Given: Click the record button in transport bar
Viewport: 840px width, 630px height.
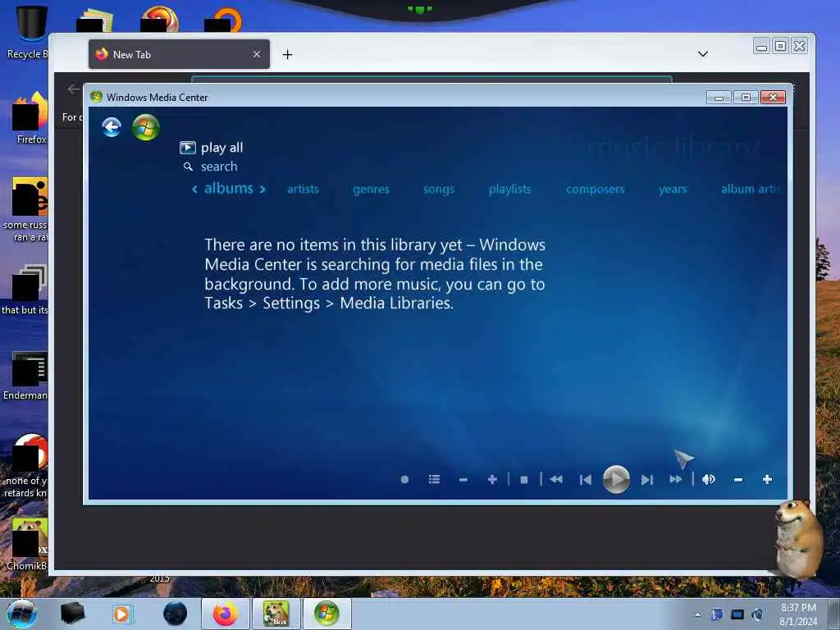Looking at the screenshot, I should pos(405,479).
